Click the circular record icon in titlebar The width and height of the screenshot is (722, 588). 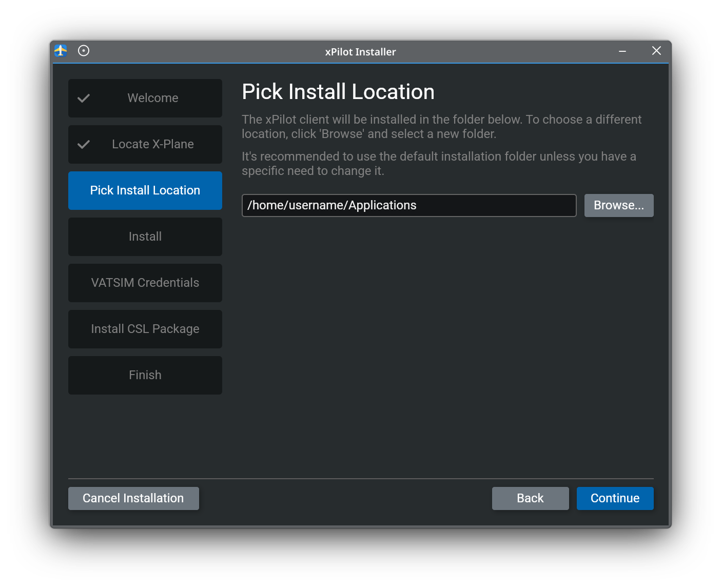(x=83, y=51)
